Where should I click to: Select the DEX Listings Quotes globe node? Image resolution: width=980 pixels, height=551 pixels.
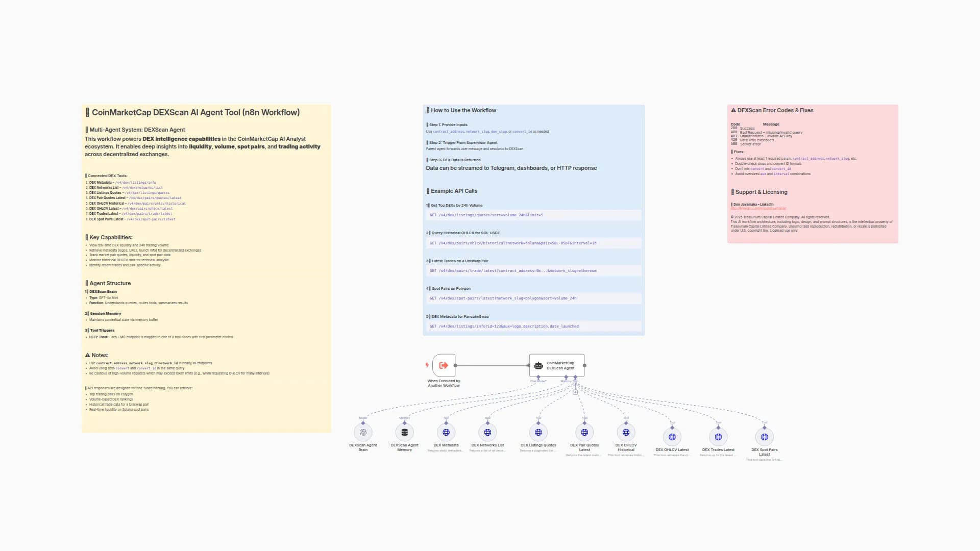pyautogui.click(x=538, y=432)
